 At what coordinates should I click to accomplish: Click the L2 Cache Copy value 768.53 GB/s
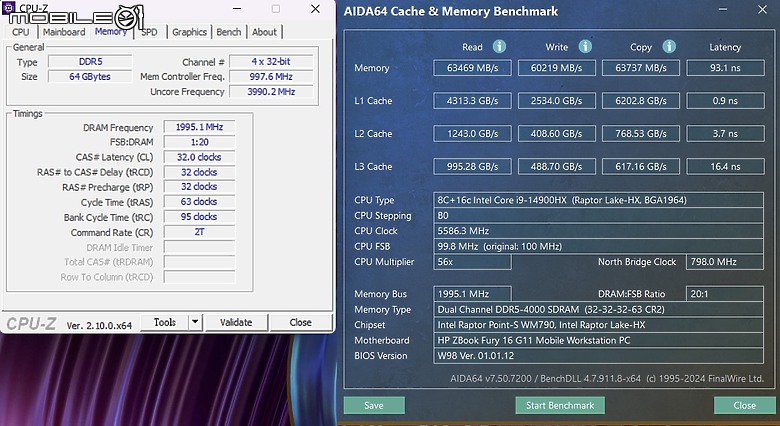[x=641, y=133]
